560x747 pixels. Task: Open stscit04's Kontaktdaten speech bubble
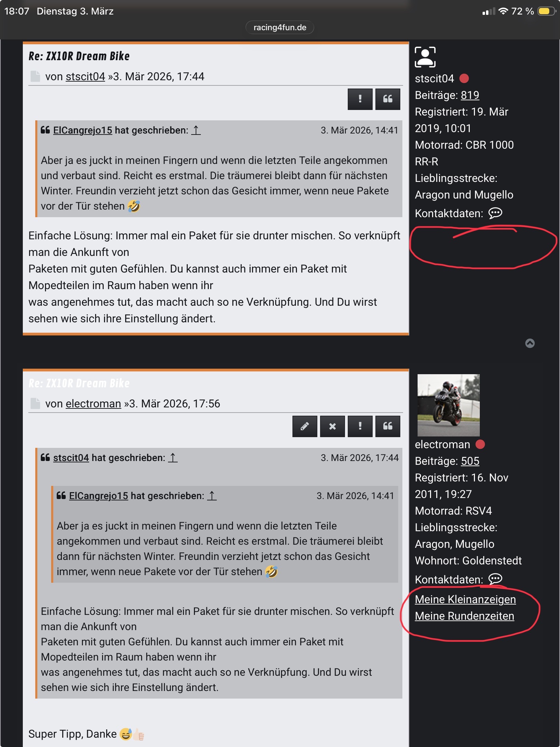pos(495,213)
